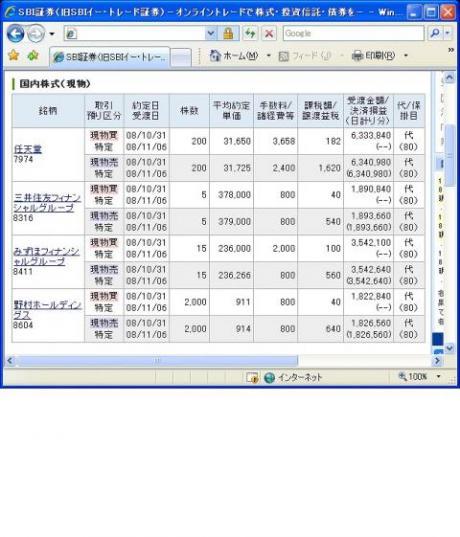Open the recent pages dropdown beside Forward
460x537 pixels.
(52, 34)
